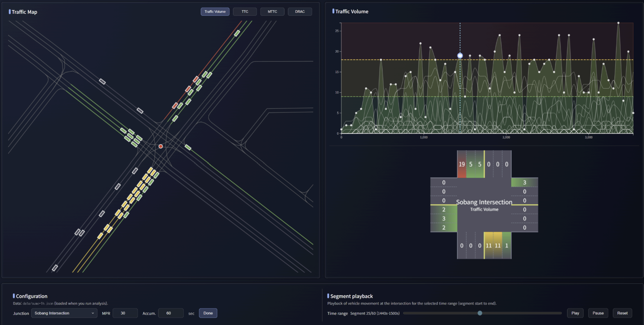This screenshot has width=644, height=325.
Task: Click the Done button
Action: click(x=208, y=313)
